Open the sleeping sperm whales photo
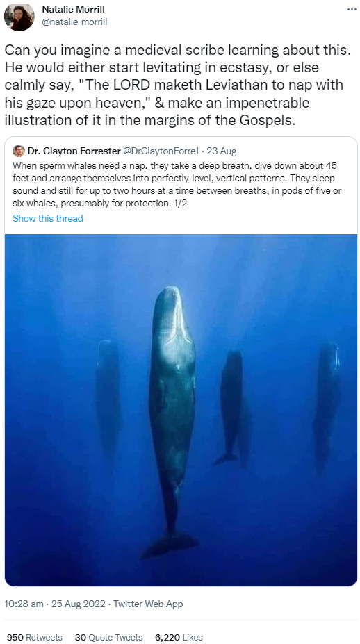The height and width of the screenshot is (644, 360). [x=181, y=410]
